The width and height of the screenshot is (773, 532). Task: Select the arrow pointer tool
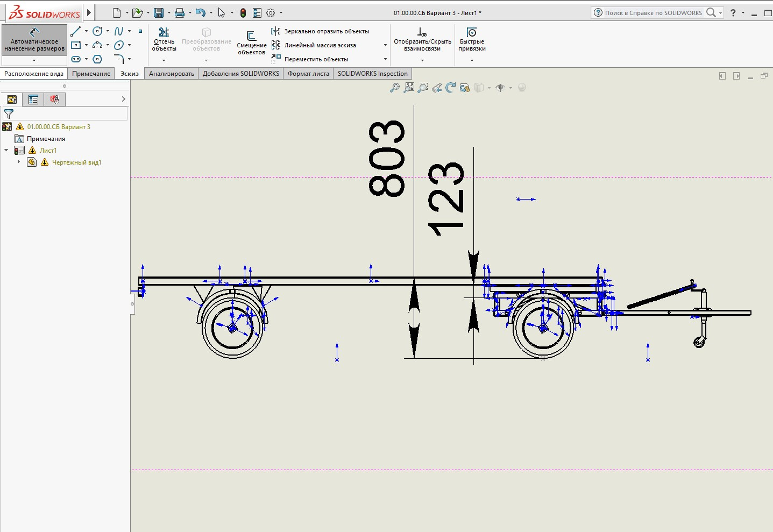click(222, 13)
